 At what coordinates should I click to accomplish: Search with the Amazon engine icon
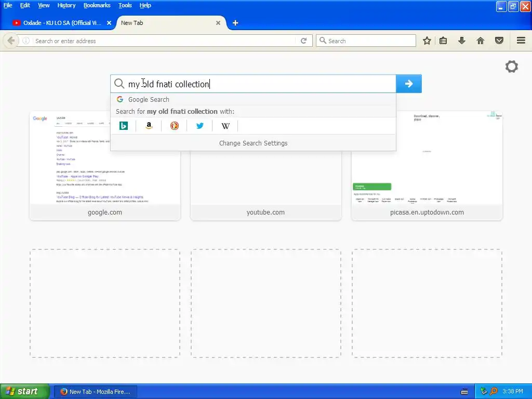pos(149,126)
